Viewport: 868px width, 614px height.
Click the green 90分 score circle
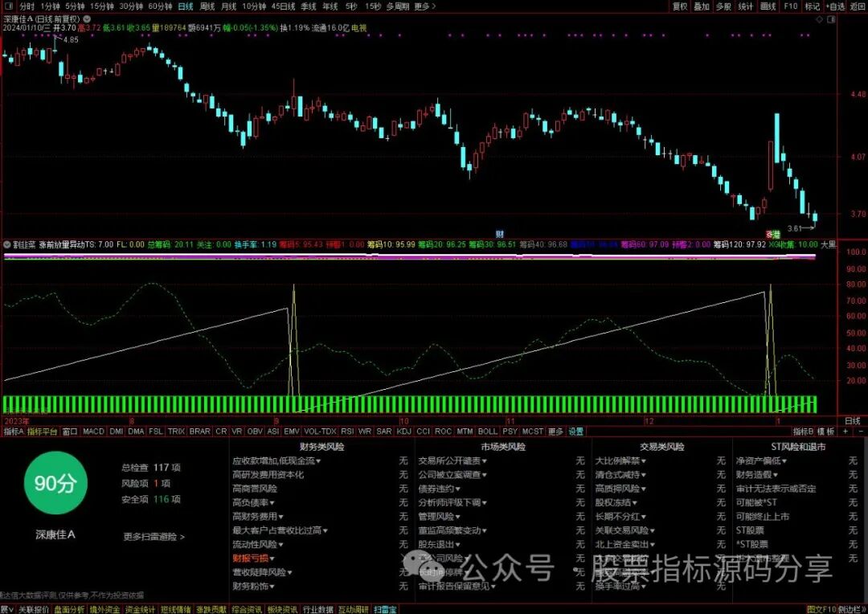point(55,483)
